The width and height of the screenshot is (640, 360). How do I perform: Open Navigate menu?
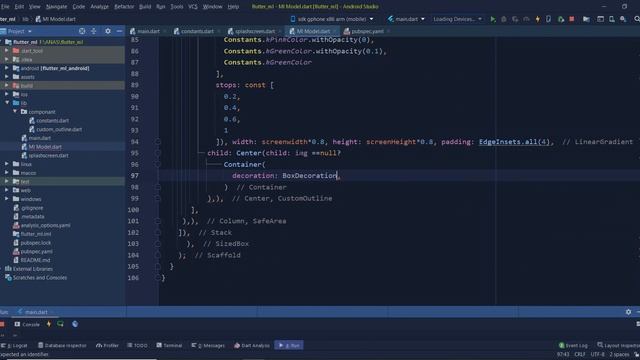point(56,7)
